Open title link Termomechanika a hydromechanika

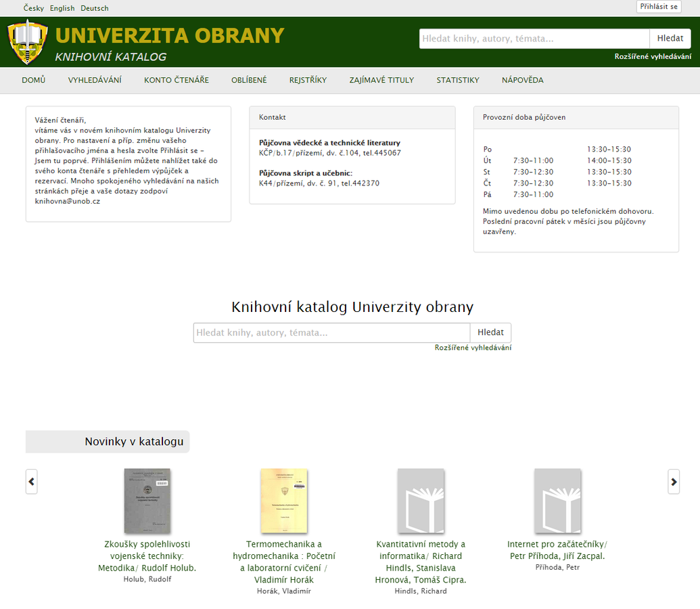click(x=284, y=562)
